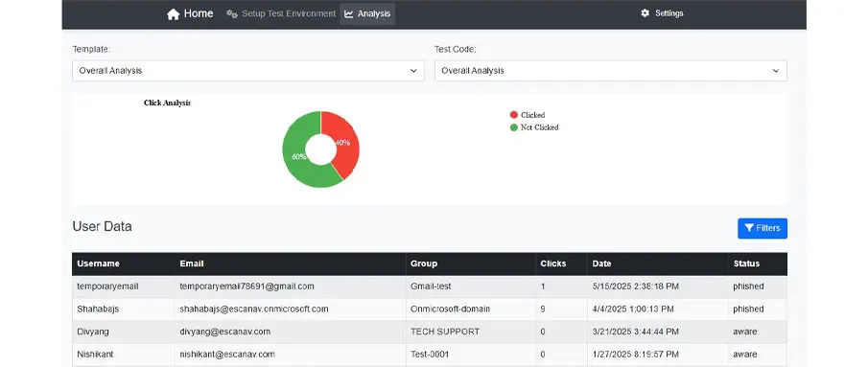Click the funnel icon on Filters button

point(749,228)
